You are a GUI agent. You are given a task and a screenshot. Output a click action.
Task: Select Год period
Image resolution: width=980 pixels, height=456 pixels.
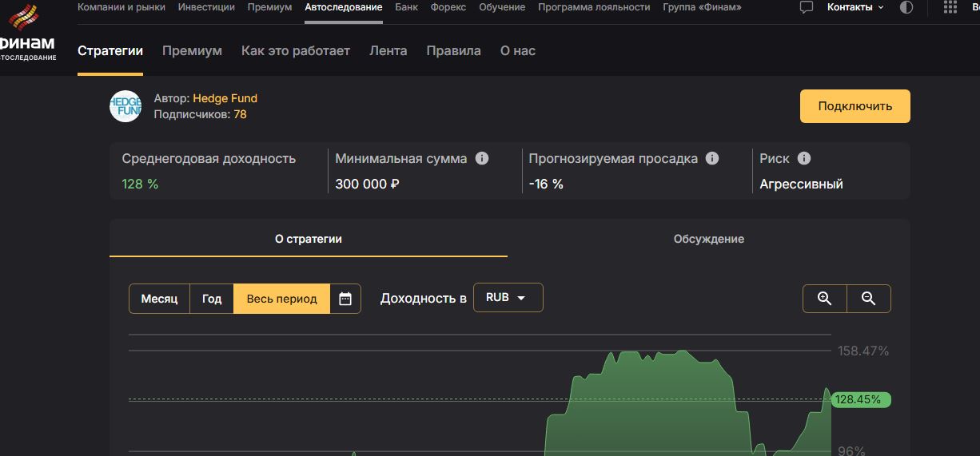212,299
